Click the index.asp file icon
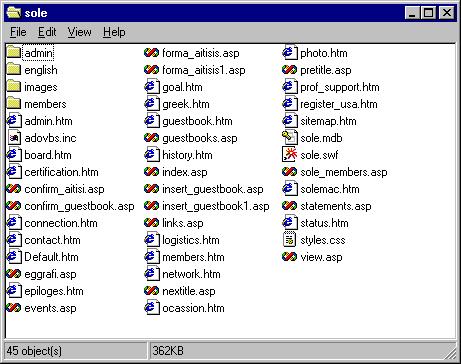This screenshot has width=461, height=364. point(152,172)
